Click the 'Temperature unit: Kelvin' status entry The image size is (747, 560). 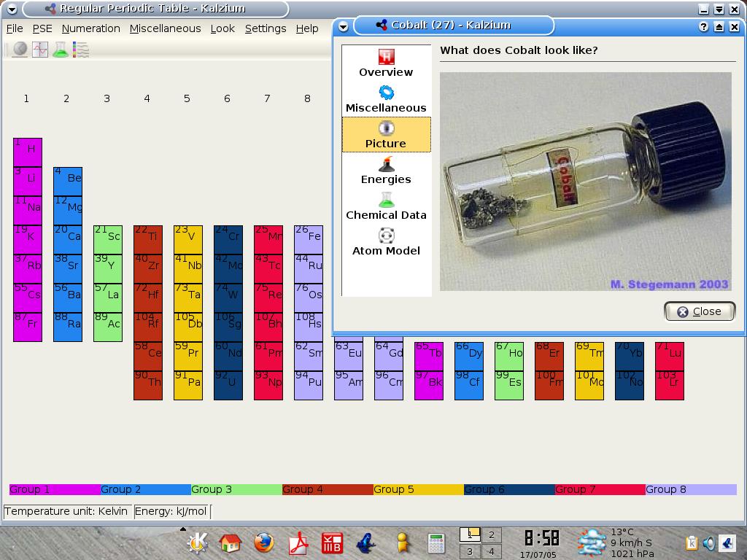click(x=66, y=511)
